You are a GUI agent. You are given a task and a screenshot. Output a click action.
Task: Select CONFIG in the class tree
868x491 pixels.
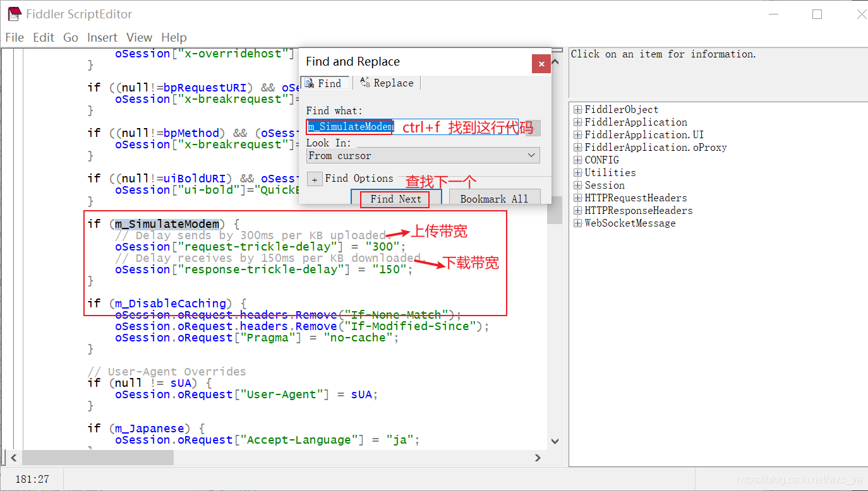click(602, 160)
